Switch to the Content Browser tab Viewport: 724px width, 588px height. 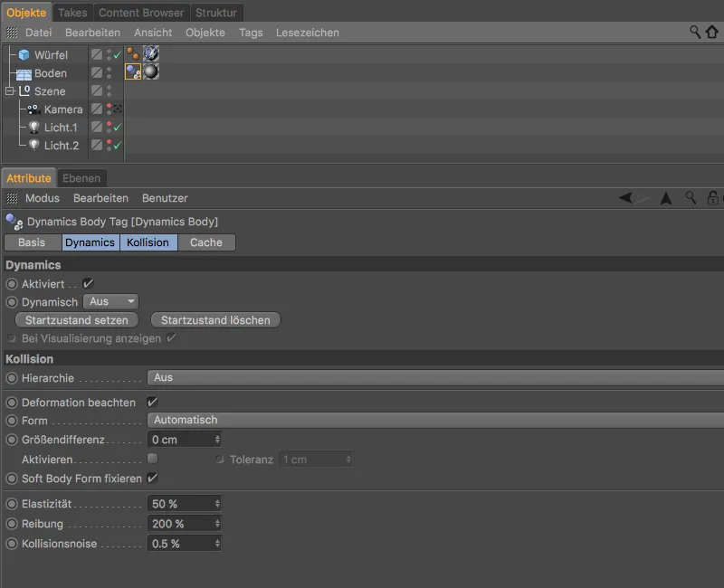(141, 13)
